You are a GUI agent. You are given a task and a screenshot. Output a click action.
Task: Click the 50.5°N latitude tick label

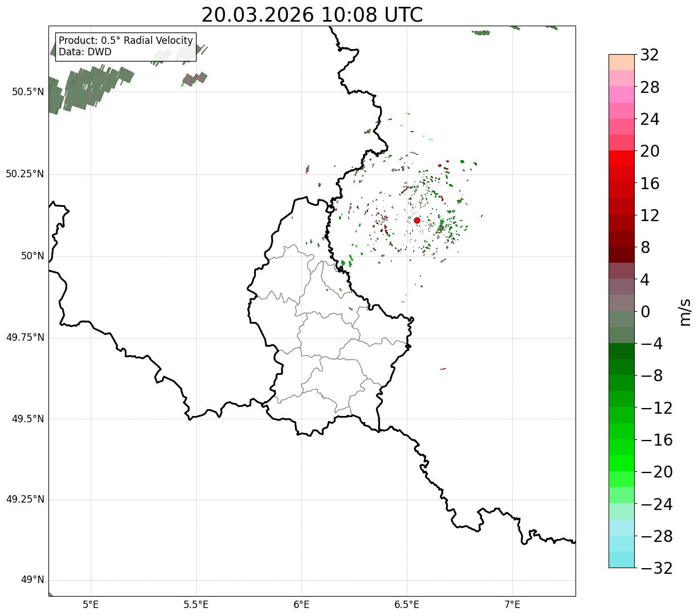[28, 92]
